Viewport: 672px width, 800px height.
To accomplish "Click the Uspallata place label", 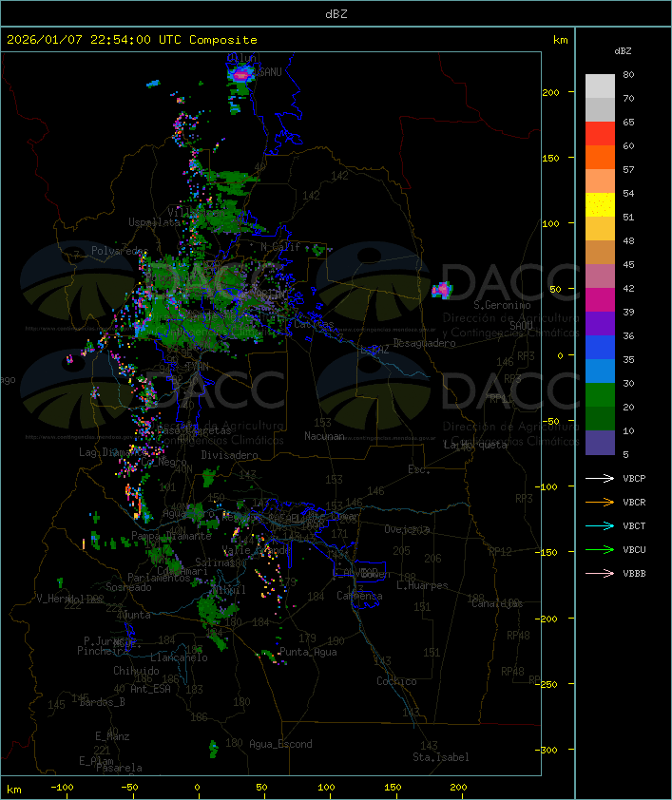I will click(x=154, y=222).
